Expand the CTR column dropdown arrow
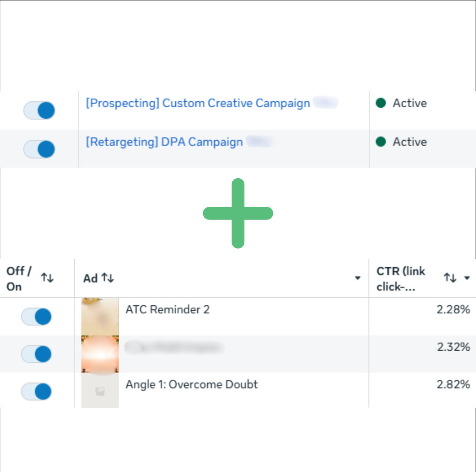The width and height of the screenshot is (476, 472). click(x=467, y=278)
